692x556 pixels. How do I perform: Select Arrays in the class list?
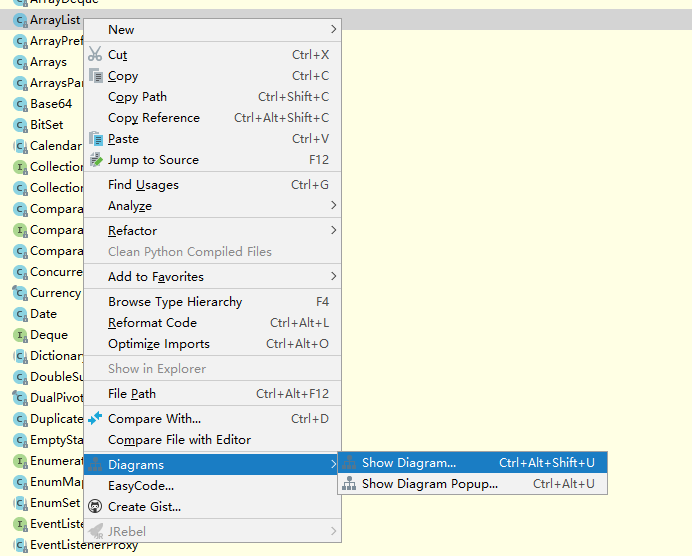click(x=49, y=62)
